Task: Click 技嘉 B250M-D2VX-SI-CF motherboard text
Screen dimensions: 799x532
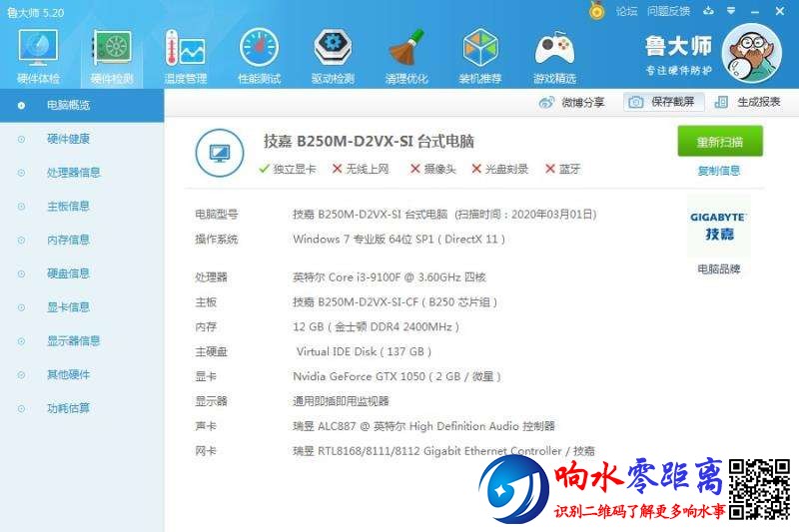Action: point(395,301)
